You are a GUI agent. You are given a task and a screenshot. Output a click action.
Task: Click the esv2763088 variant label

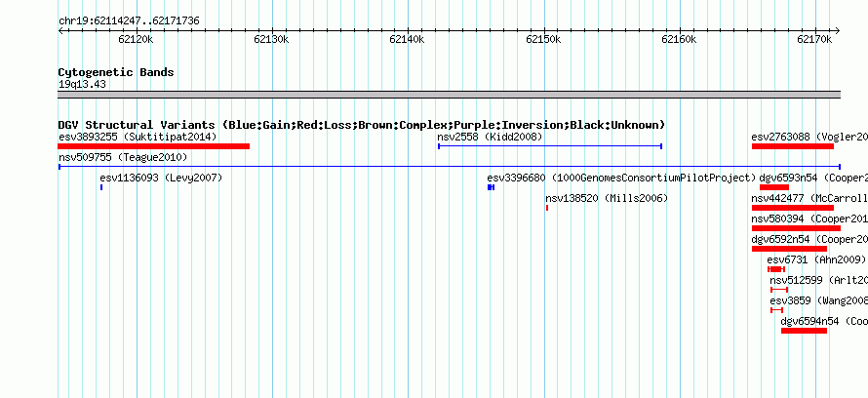tap(809, 137)
